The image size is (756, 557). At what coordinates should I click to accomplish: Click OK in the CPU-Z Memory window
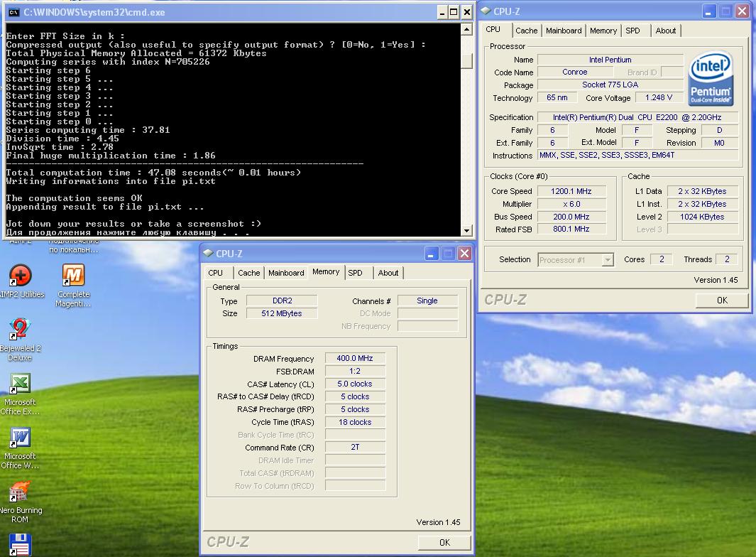coord(444,543)
